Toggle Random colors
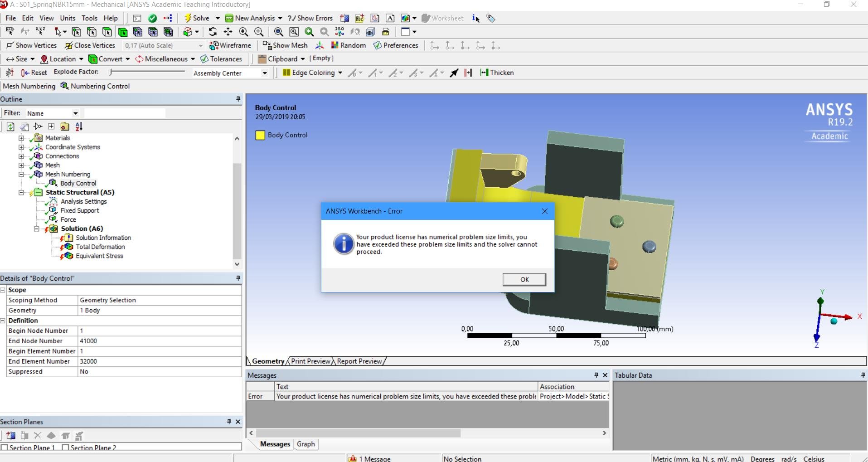Viewport: 868px width, 462px height. coord(349,45)
